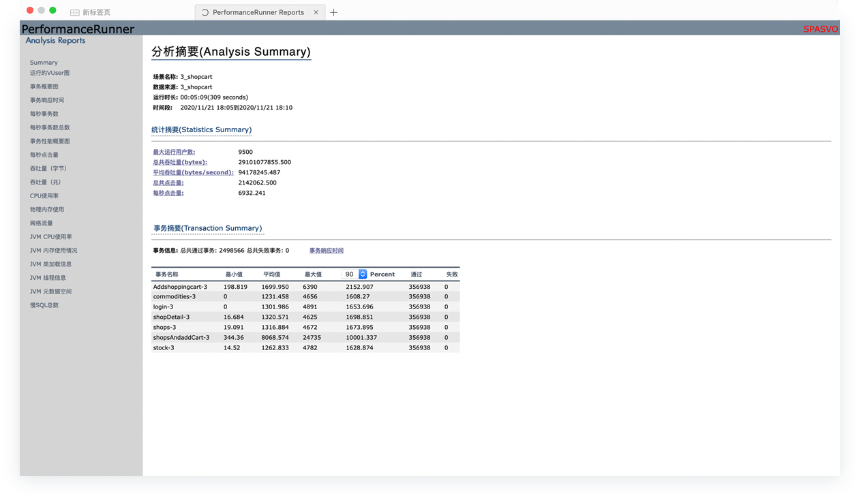Screen dimensions: 859x504
Task: Click the 最大运行用户数 statistics link
Action: click(174, 152)
